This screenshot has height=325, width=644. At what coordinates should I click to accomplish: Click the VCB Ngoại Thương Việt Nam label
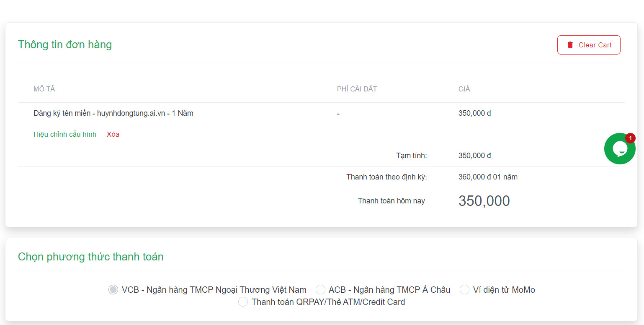pyautogui.click(x=214, y=290)
